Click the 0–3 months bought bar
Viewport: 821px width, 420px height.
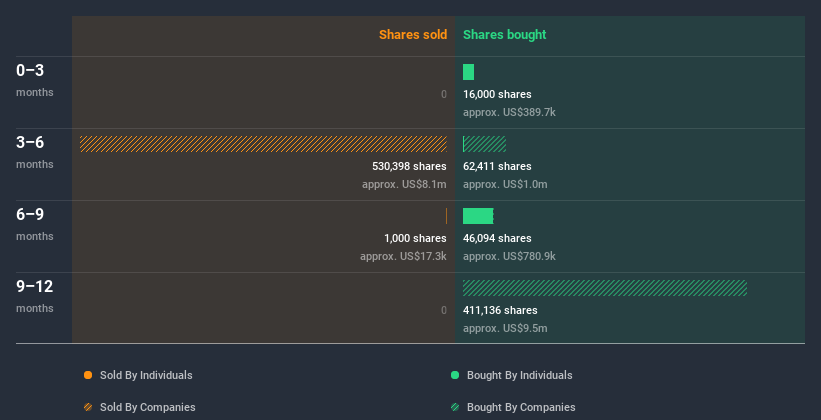(469, 72)
